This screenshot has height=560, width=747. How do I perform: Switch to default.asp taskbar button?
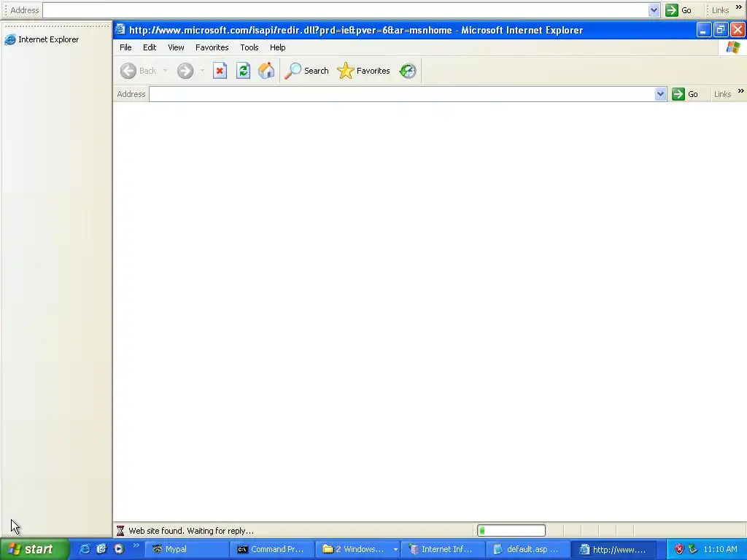[528, 549]
